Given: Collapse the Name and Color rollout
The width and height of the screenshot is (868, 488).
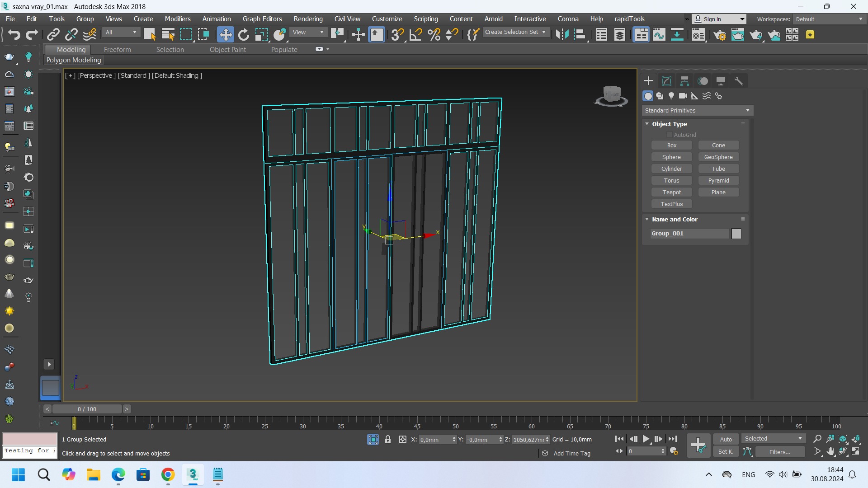Looking at the screenshot, I should [x=647, y=219].
